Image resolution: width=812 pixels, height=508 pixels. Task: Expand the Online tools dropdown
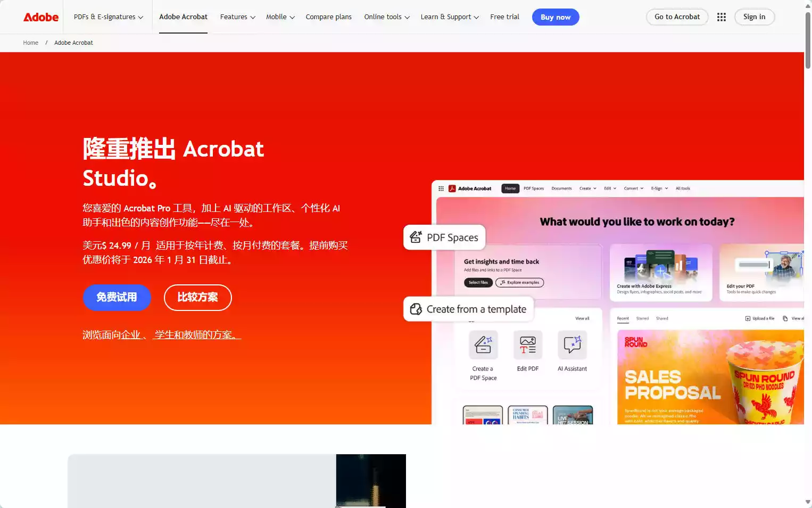(387, 17)
